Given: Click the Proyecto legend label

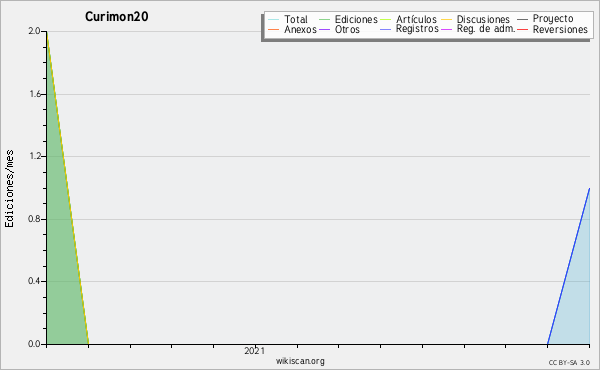Looking at the screenshot, I should coord(553,19).
